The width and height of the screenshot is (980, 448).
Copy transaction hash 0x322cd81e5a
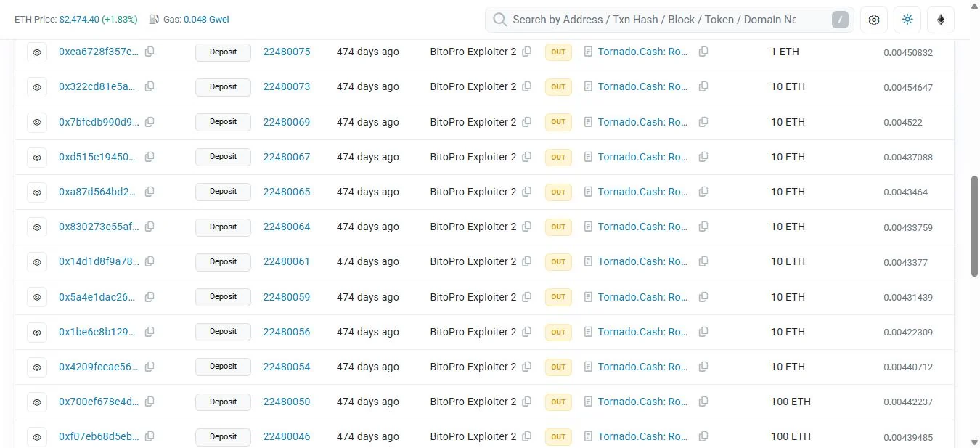150,86
